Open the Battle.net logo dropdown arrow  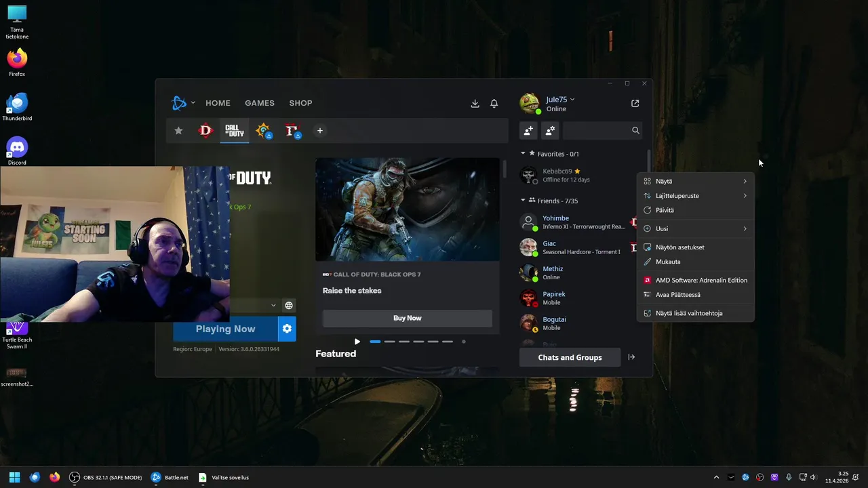point(193,103)
